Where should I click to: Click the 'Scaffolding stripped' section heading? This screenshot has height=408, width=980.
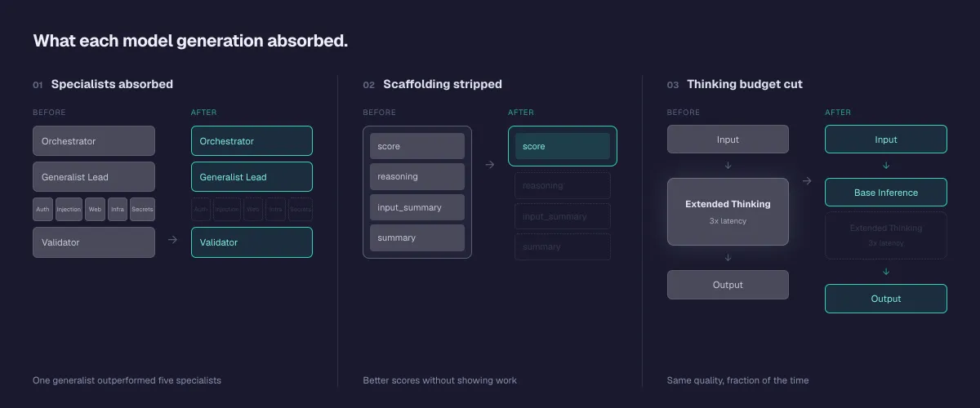443,84
